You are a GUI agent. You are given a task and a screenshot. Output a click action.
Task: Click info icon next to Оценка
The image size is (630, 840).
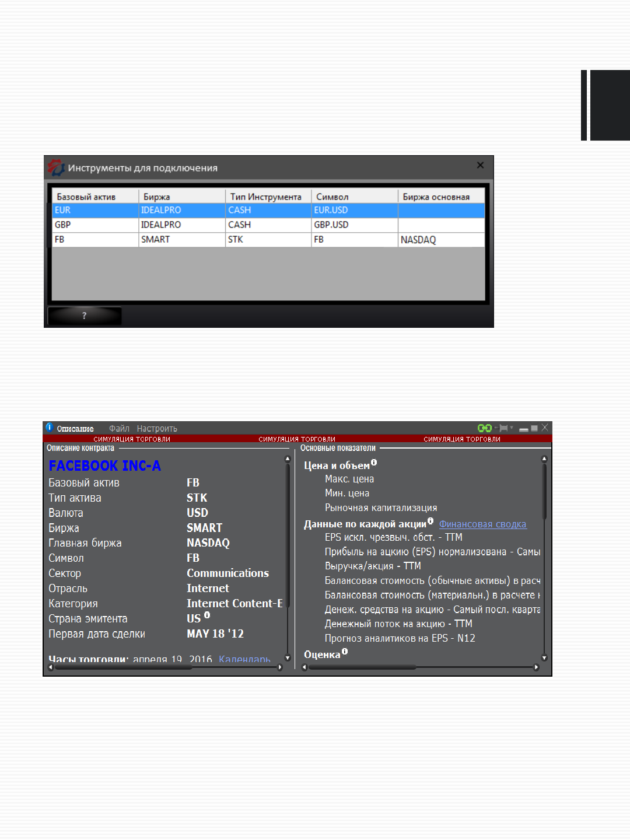(345, 652)
